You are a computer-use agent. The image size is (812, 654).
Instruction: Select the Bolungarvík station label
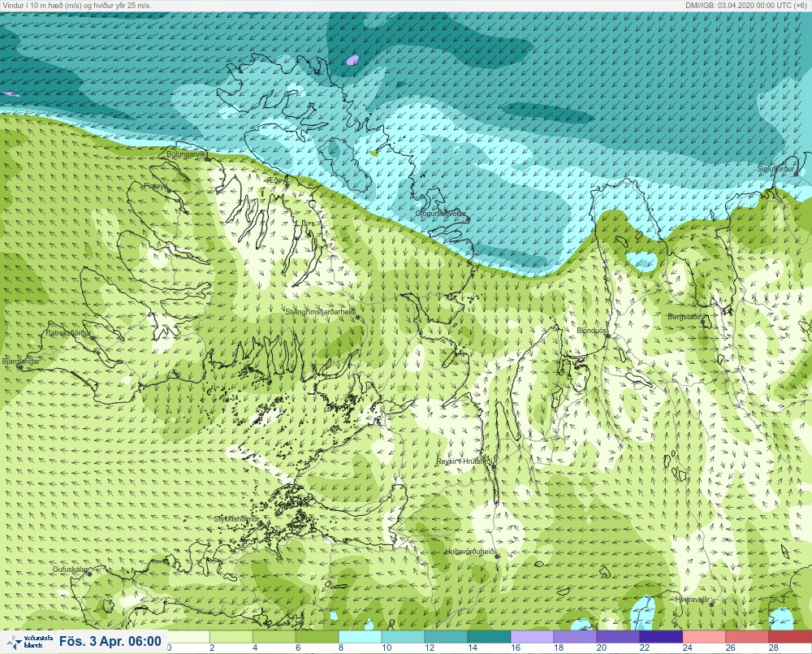click(x=187, y=154)
